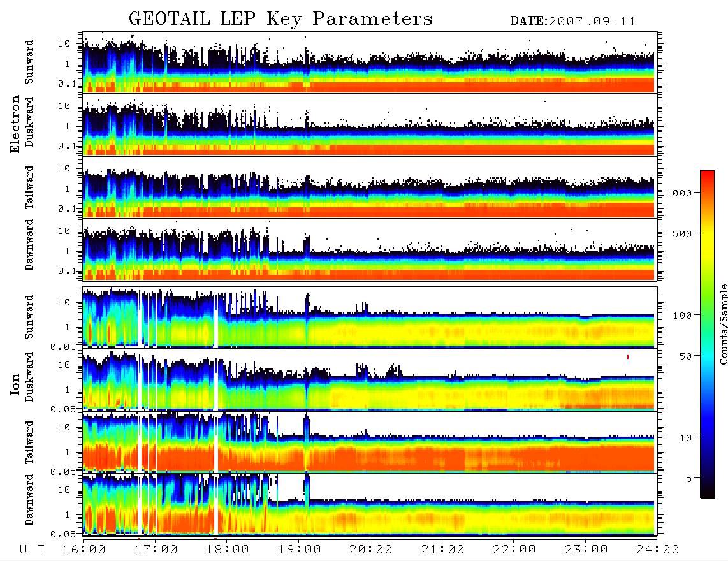728x561 pixels.
Task: Select the Ion "Dawnward" axis label
Action: click(x=29, y=500)
